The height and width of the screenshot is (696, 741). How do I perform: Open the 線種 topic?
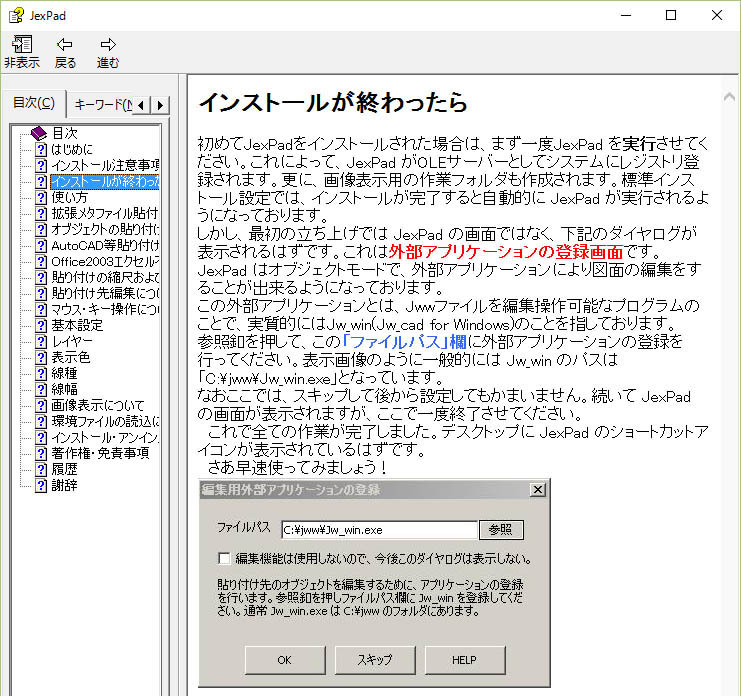[x=64, y=374]
